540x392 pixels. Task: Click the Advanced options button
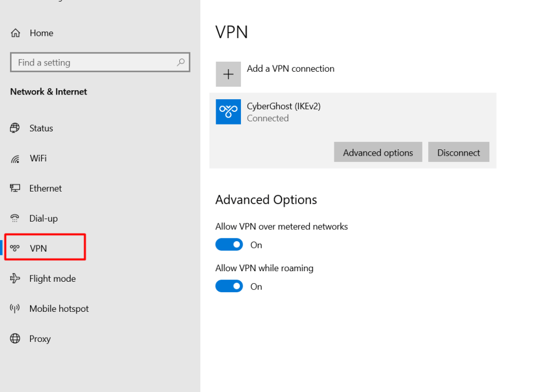pyautogui.click(x=378, y=152)
